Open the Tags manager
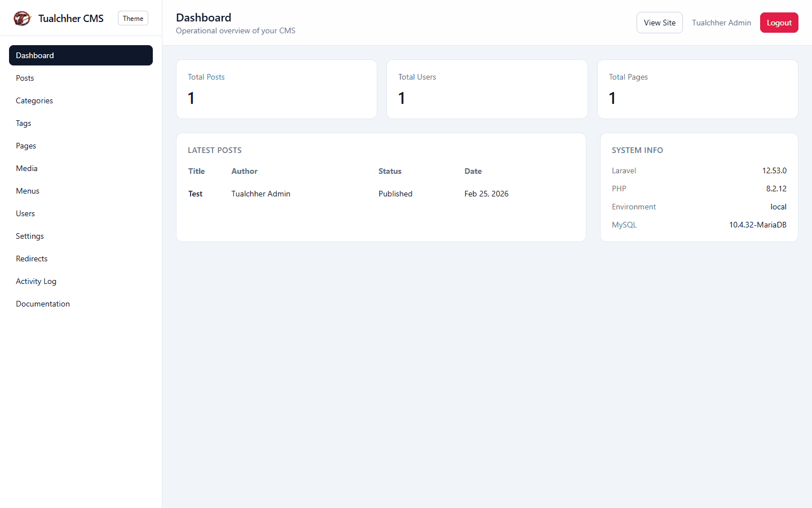The width and height of the screenshot is (812, 508). click(x=23, y=123)
